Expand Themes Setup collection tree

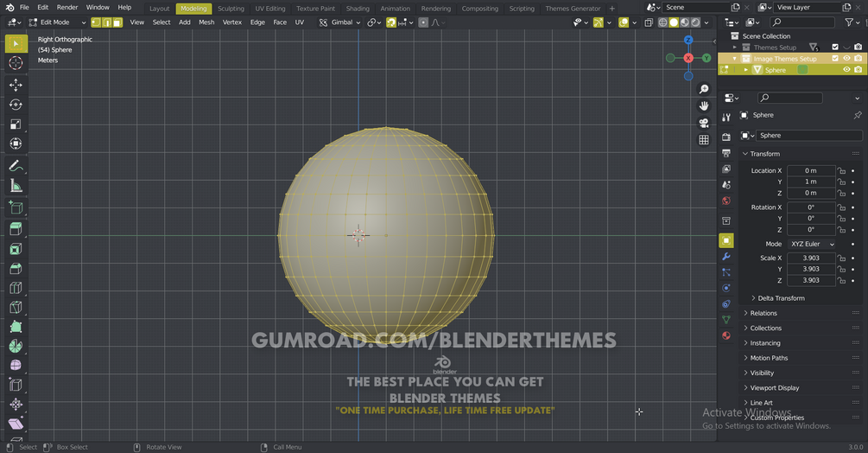tap(735, 48)
